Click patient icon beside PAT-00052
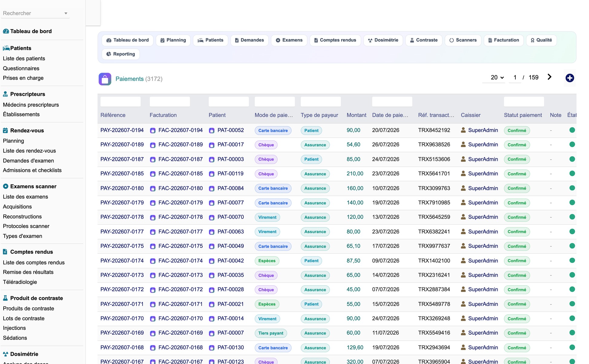Screen dimensions: 589x364 212,131
